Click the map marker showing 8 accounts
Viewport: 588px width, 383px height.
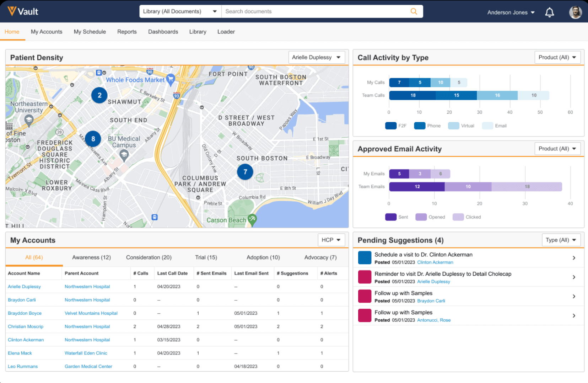coord(93,139)
